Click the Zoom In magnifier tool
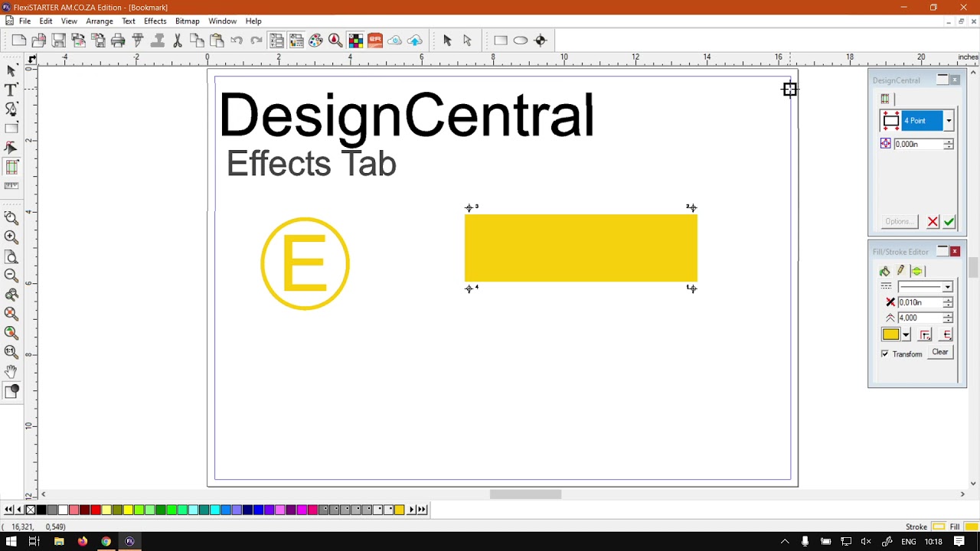 tap(11, 237)
